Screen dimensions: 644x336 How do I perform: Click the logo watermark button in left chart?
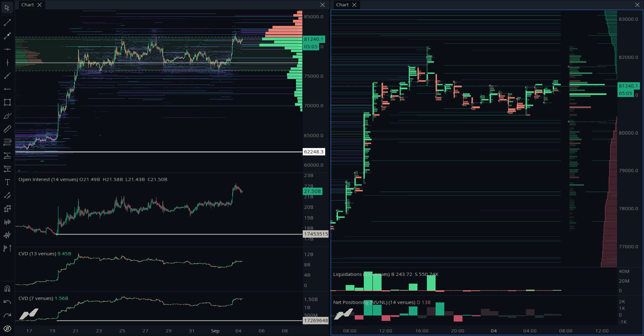click(x=29, y=315)
